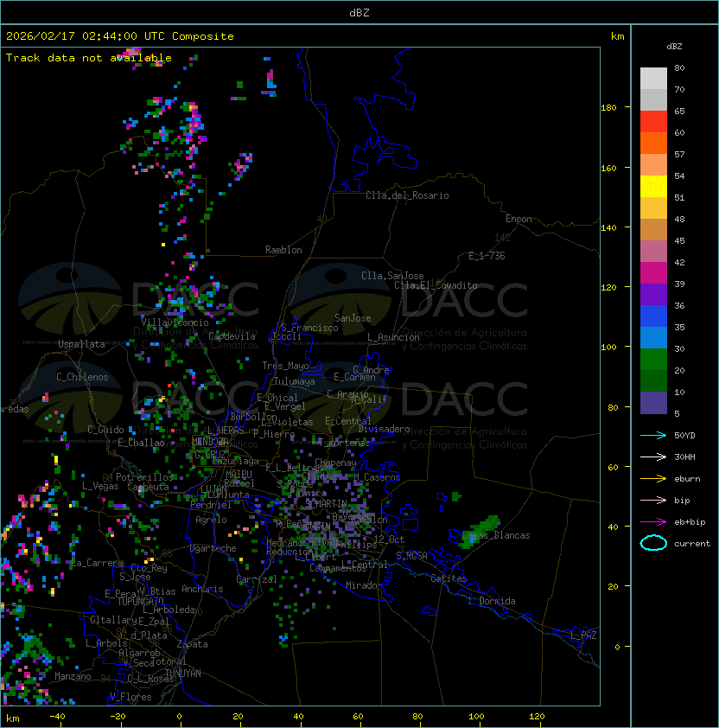This screenshot has height=728, width=719.
Task: Click the 'L_Dormida' map label
Action: [492, 601]
